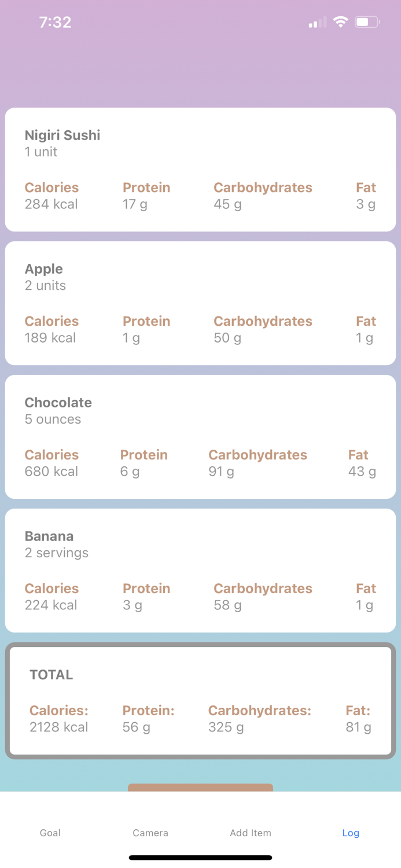The image size is (401, 868).
Task: Switch to the Log tab
Action: pos(351,833)
